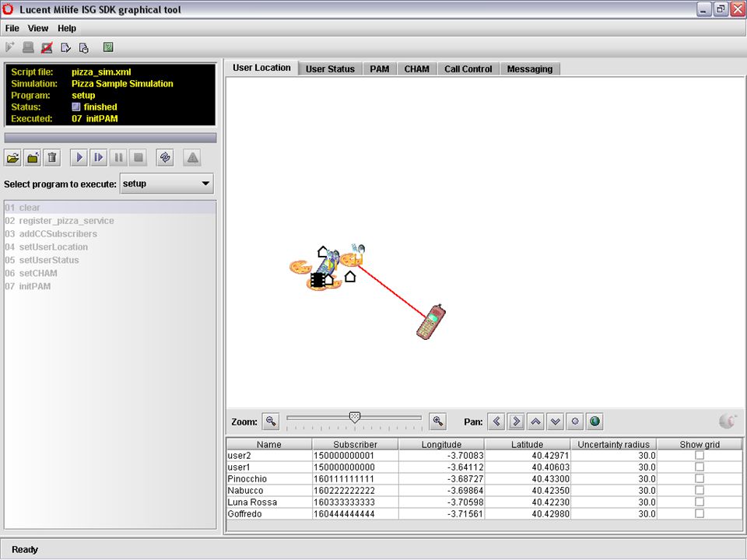The width and height of the screenshot is (747, 560).
Task: Select step 07 initPAM
Action: pos(110,286)
